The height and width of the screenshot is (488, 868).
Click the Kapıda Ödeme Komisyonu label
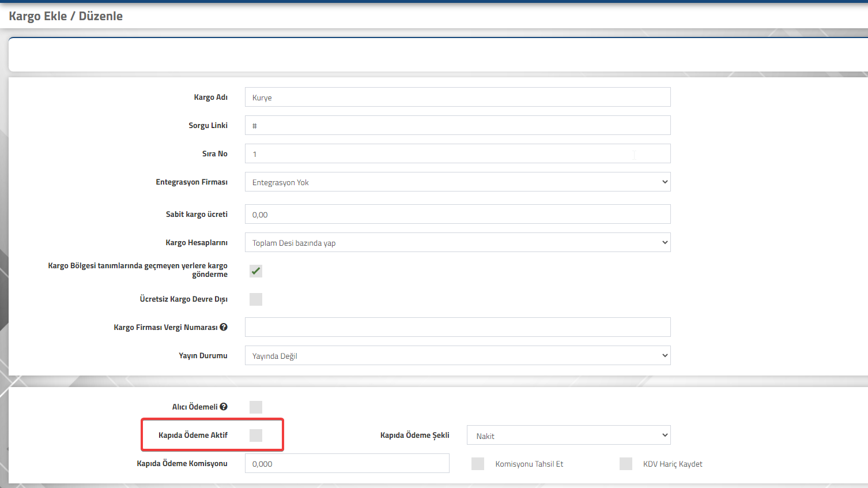[182, 463]
